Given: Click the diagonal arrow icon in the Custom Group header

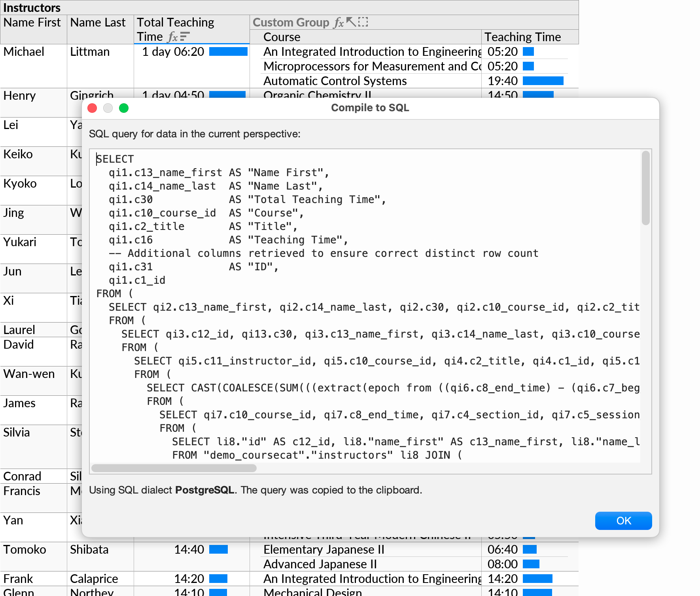Looking at the screenshot, I should (x=350, y=22).
